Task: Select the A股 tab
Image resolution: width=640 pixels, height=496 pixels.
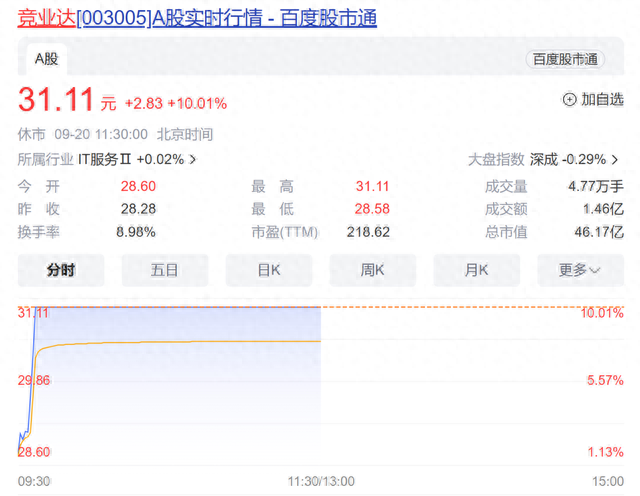Action: (47, 59)
